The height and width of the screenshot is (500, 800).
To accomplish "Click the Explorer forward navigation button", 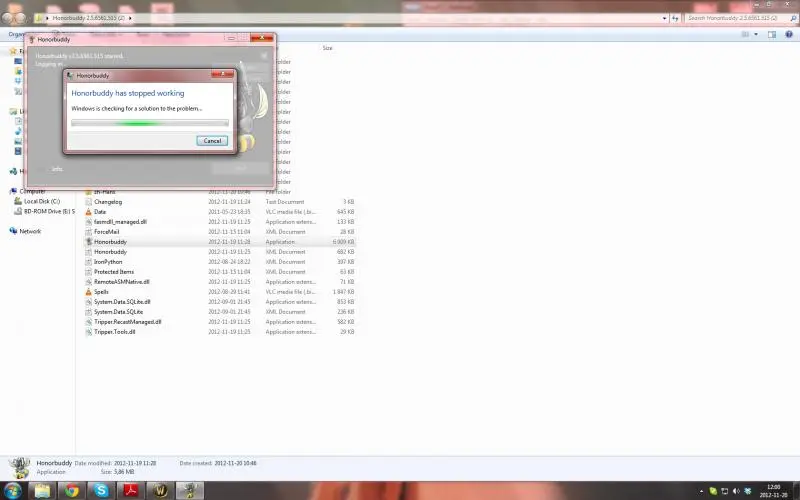I will tap(20, 18).
